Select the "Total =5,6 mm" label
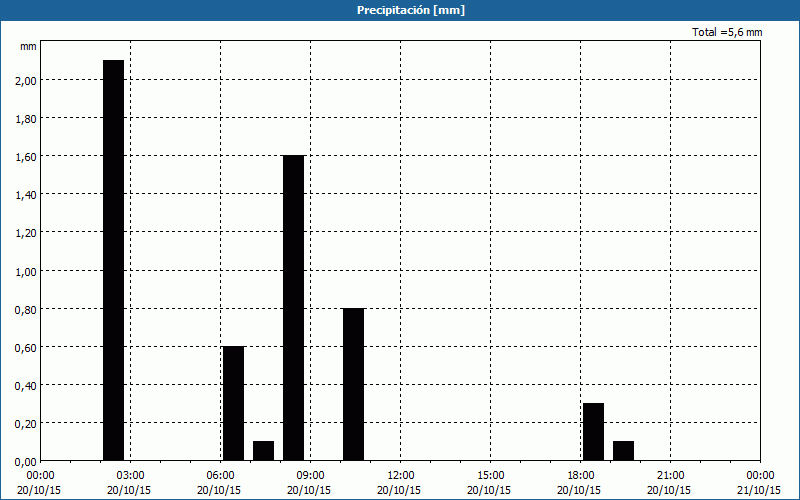 coord(727,32)
